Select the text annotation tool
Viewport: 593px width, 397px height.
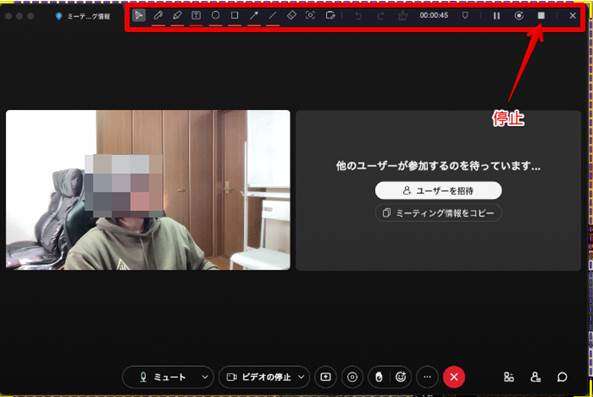(196, 16)
